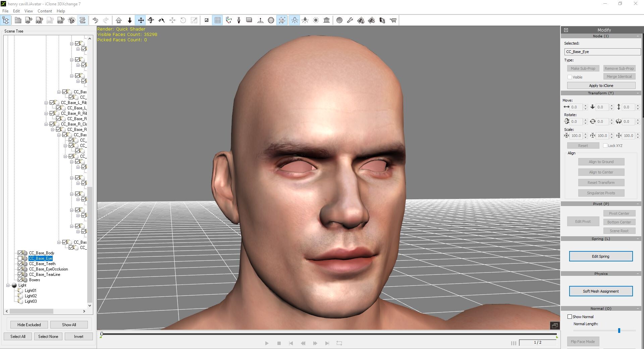Click the black and white square icon
This screenshot has width=644, height=349.
point(207,20)
